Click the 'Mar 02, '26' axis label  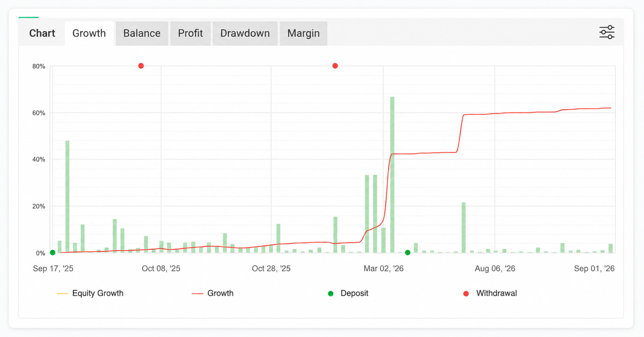coord(383,269)
